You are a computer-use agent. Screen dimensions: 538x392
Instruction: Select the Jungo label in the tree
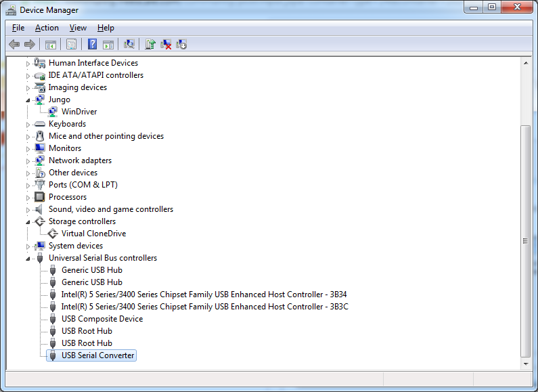(x=60, y=100)
